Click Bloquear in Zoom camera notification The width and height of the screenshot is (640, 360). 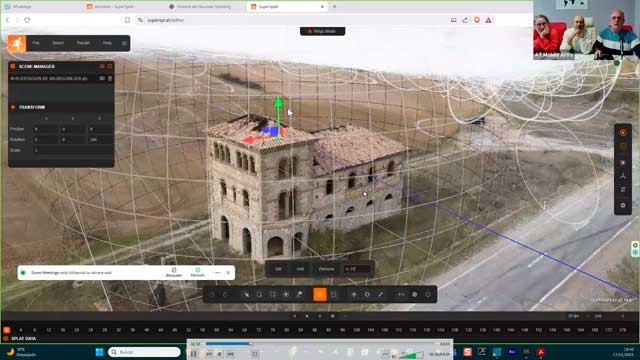pos(174,273)
